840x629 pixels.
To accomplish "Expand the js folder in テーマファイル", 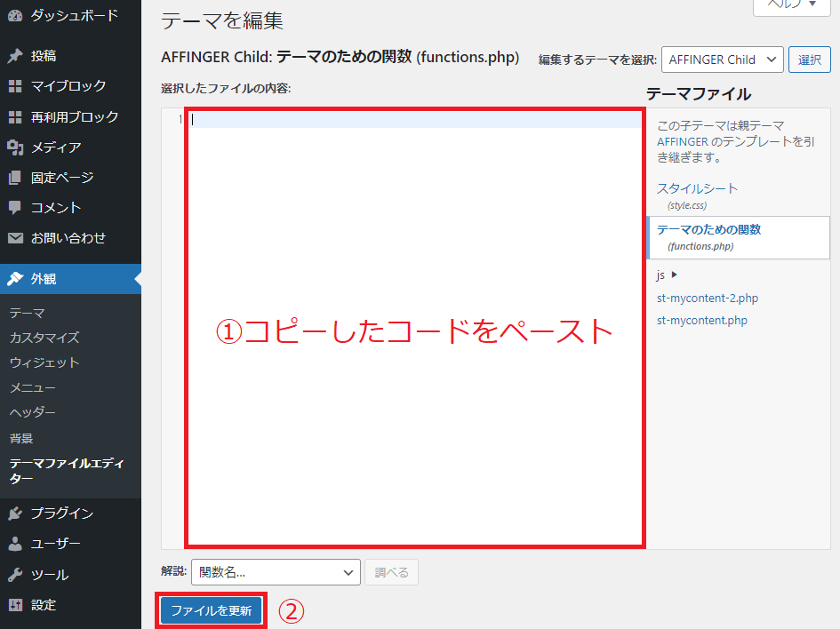I will (x=667, y=275).
